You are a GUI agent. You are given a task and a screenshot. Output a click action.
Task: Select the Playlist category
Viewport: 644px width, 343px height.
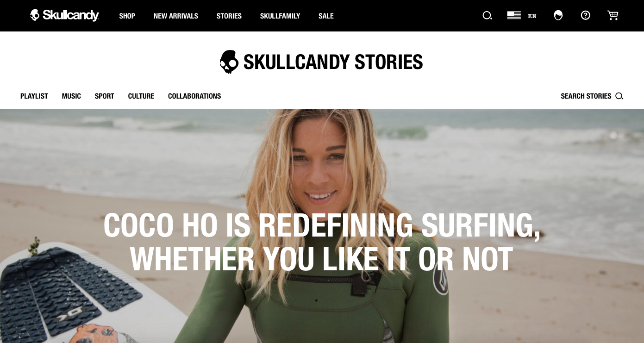point(34,96)
